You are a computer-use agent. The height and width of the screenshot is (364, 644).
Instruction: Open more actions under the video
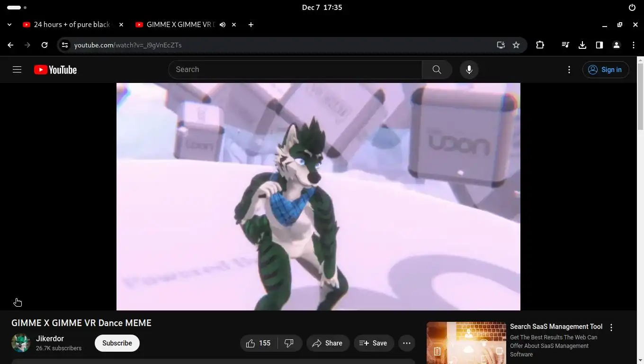click(407, 343)
